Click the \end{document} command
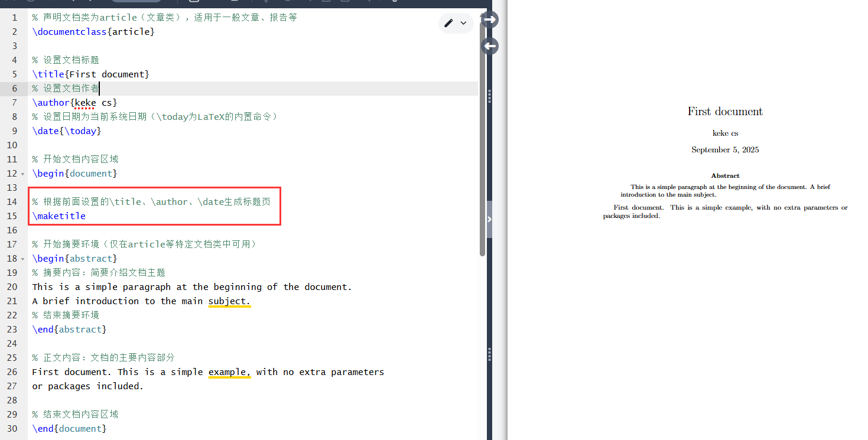Viewport: 868px width, 440px height. pos(69,429)
